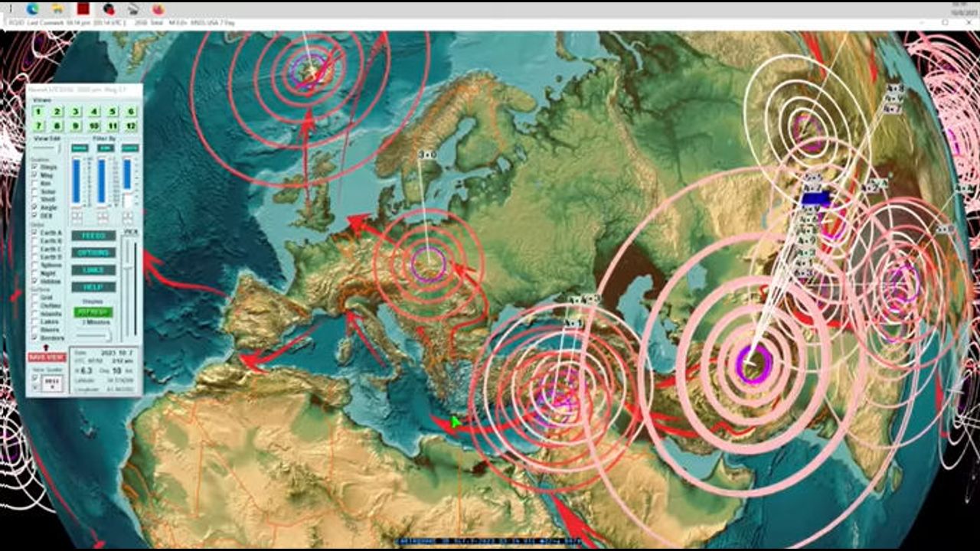Open the Firefox taskbar icon
The image size is (980, 551).
click(158, 9)
